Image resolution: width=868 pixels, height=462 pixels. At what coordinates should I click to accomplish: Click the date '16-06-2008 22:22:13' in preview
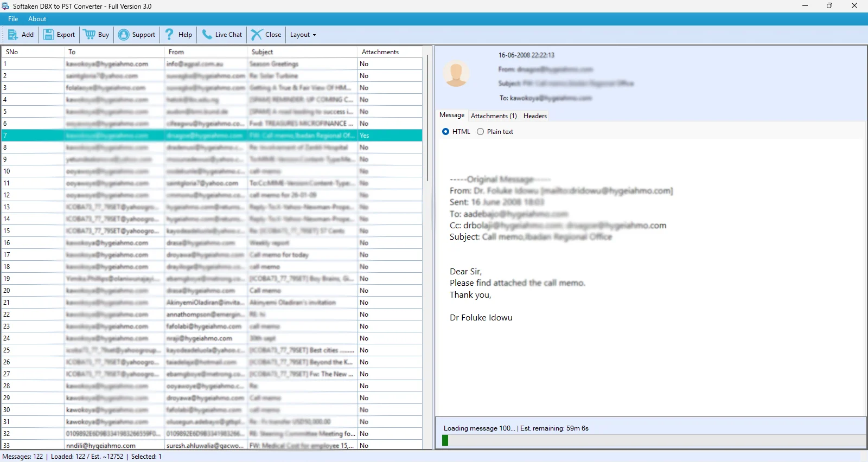tap(526, 55)
